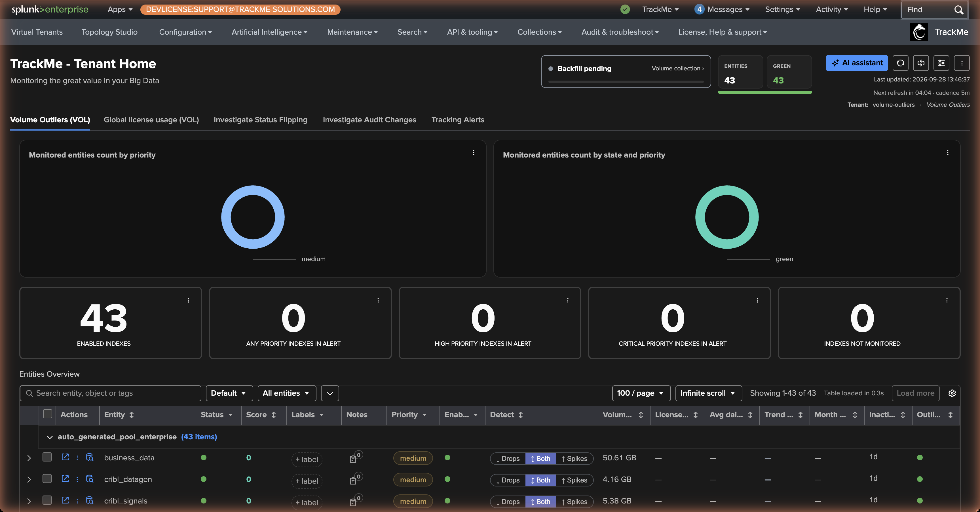Open kebab menu on Enabled Indexes card
The height and width of the screenshot is (512, 980).
pyautogui.click(x=188, y=300)
